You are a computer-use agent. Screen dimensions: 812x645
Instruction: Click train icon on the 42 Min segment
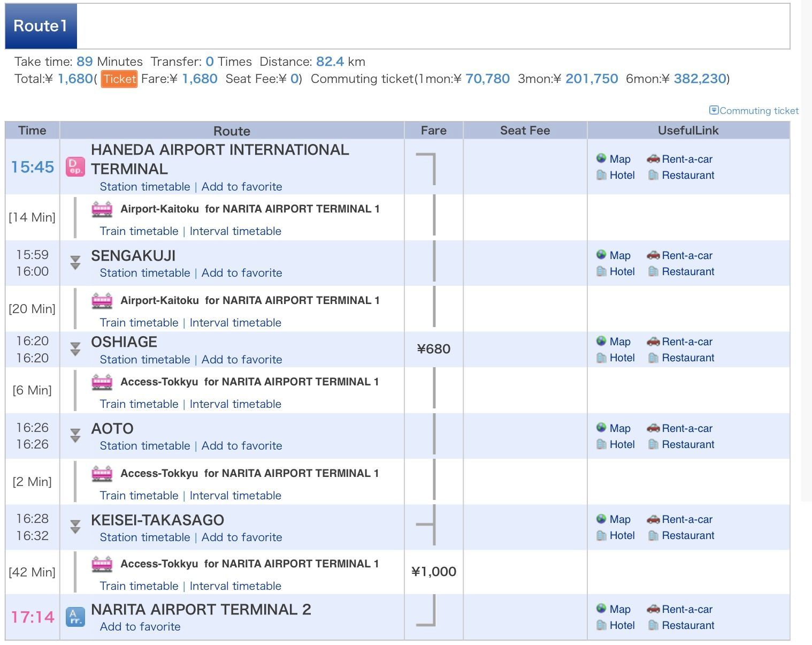102,564
